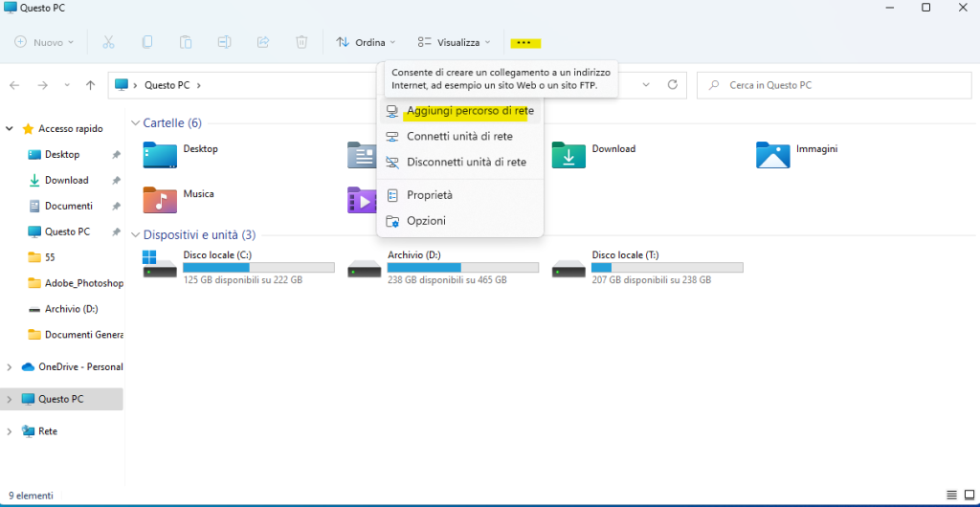Go up one folder level arrow
This screenshot has width=980, height=507.
90,85
